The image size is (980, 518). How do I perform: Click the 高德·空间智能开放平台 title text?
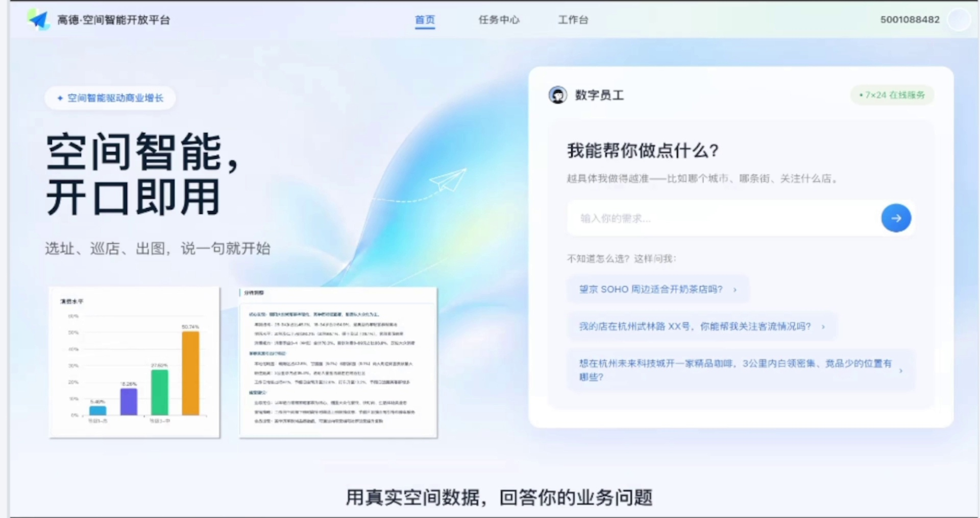click(113, 20)
